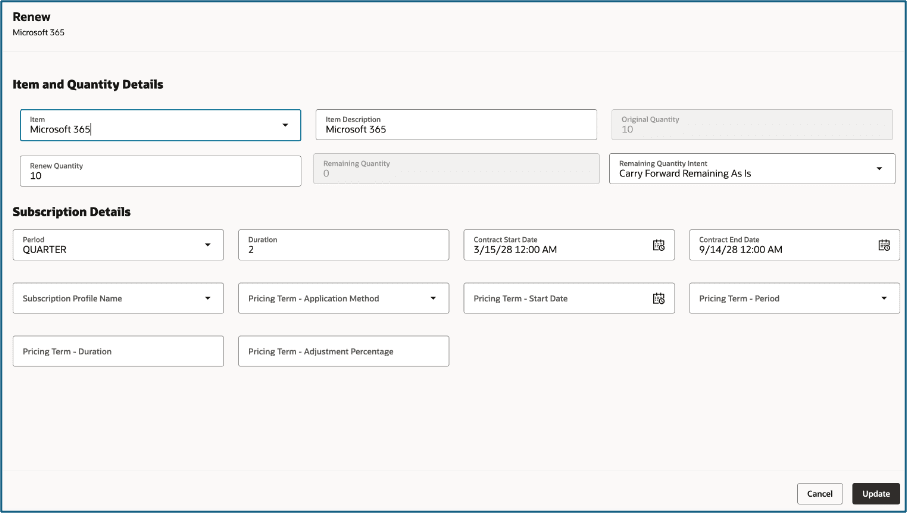Open the Contract End Date calendar picker
The width and height of the screenshot is (908, 514).
884,245
